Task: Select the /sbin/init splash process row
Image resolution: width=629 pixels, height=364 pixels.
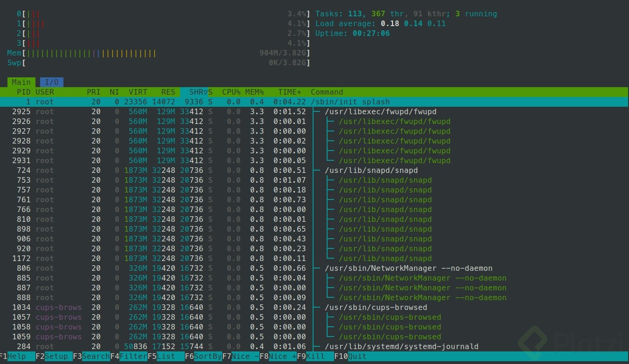Action: 314,102
